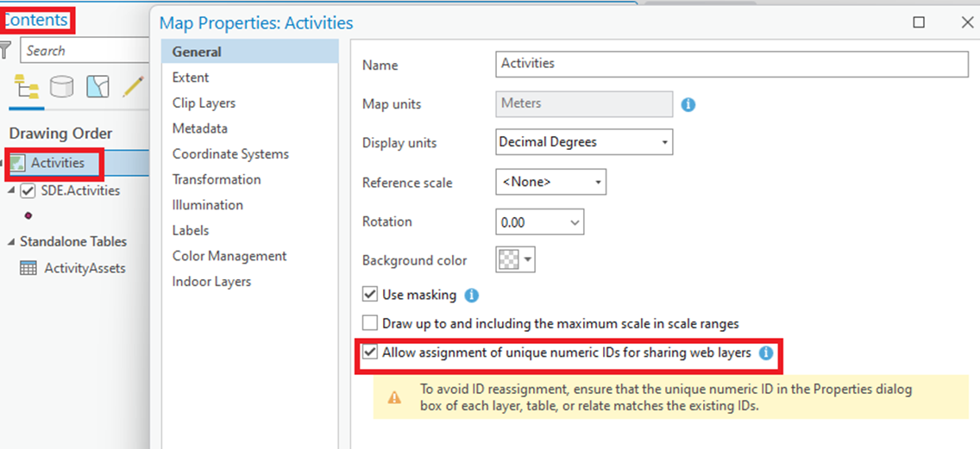Collapse the Standalone Tables group

click(10, 241)
